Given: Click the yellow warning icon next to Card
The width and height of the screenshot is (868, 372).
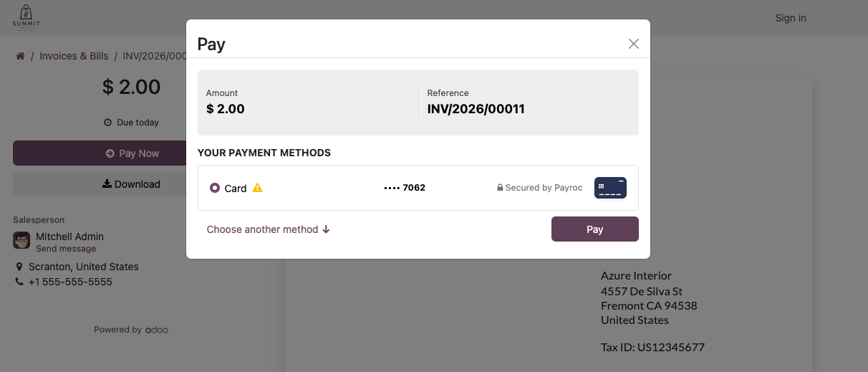Looking at the screenshot, I should coord(258,188).
